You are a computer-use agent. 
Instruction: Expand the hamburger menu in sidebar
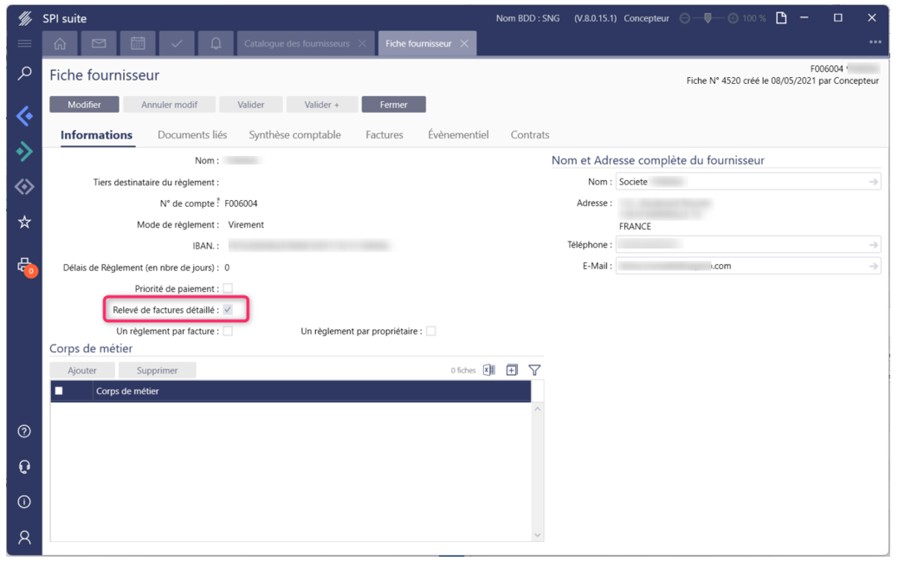(24, 43)
